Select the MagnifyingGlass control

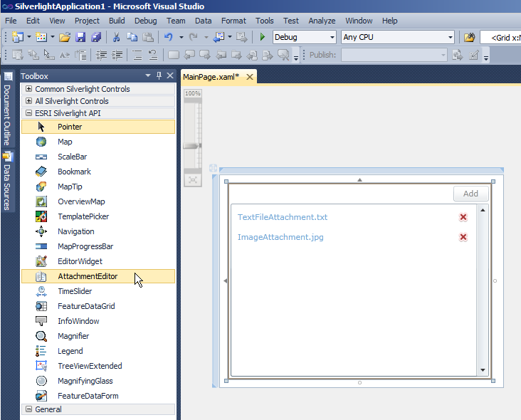pos(98,381)
